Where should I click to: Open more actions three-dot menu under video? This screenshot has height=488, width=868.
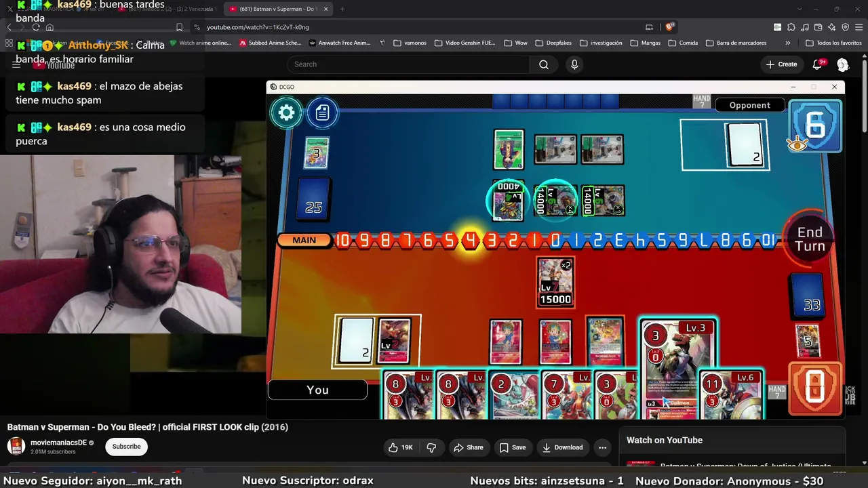pos(602,447)
